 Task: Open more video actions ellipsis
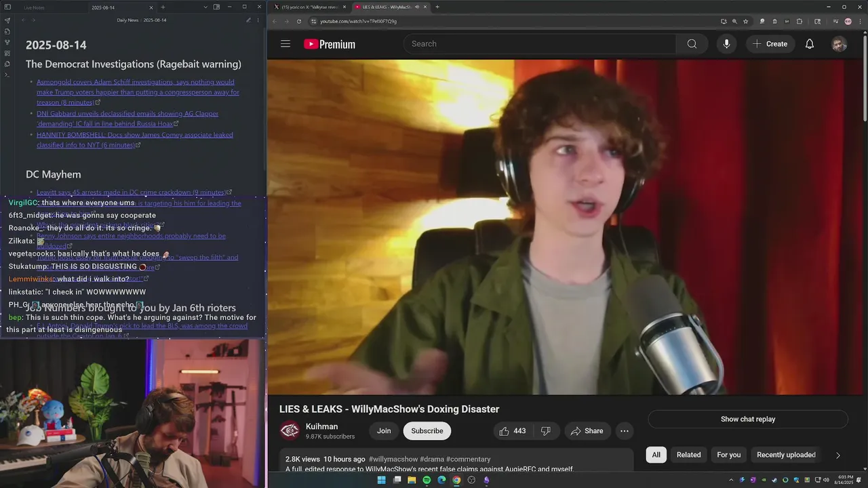tap(625, 431)
